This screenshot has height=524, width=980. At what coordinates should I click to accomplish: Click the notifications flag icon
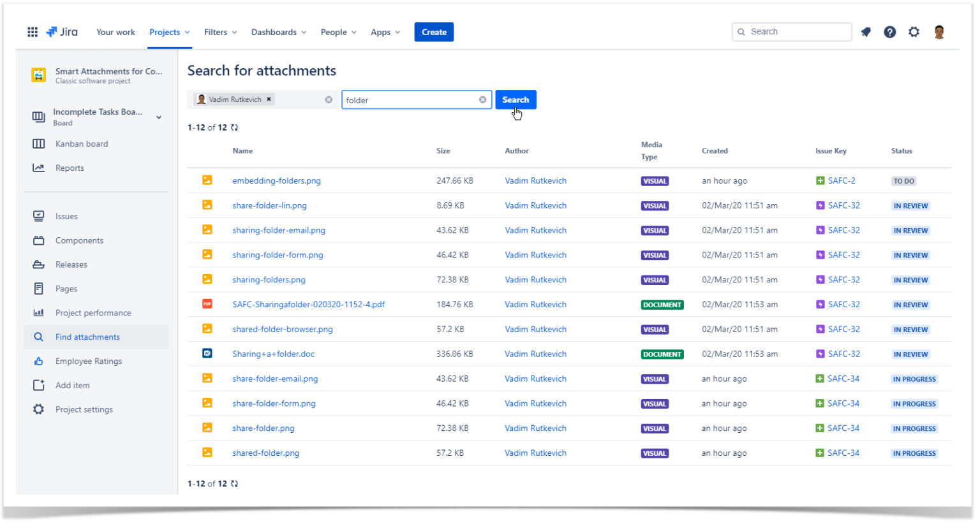pos(866,31)
